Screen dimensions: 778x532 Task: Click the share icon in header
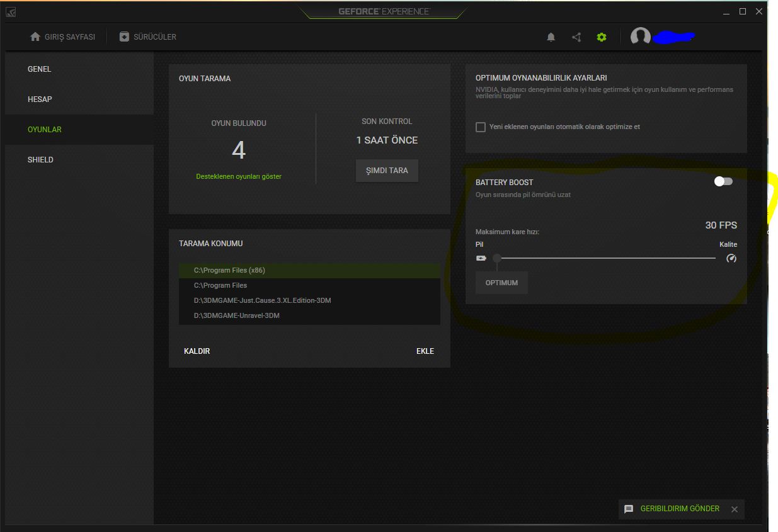pyautogui.click(x=576, y=37)
